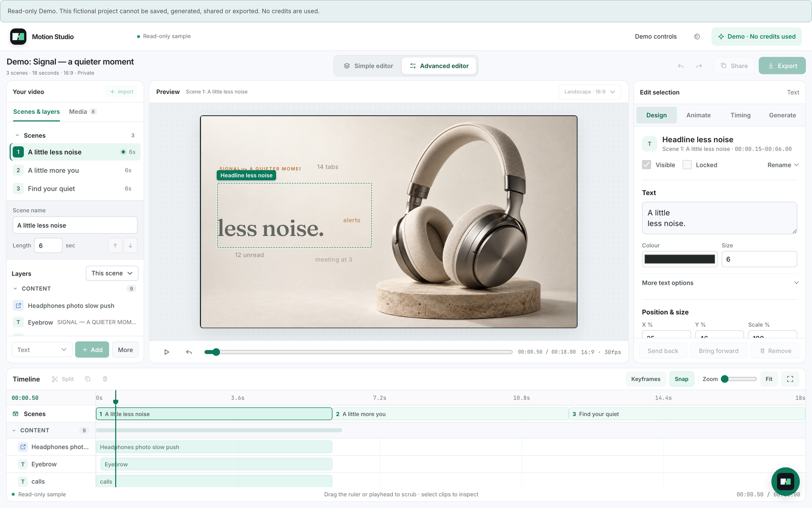The width and height of the screenshot is (812, 508).
Task: Move scene down with the arrow button
Action: click(x=130, y=245)
